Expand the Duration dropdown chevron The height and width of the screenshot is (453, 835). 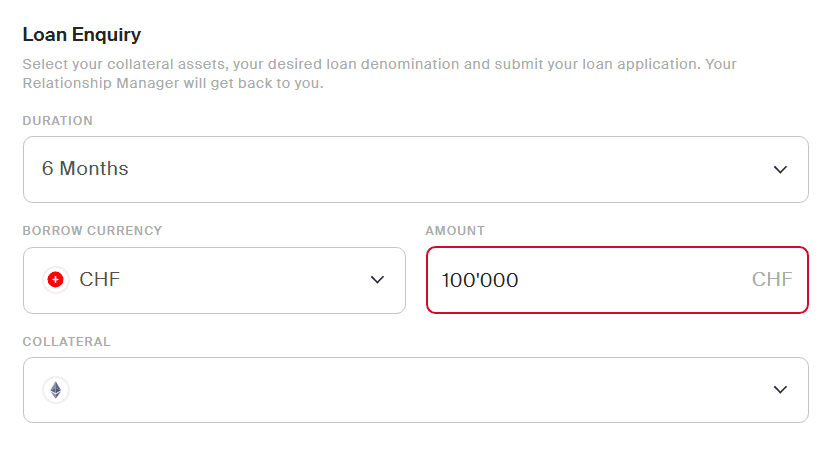(x=781, y=170)
